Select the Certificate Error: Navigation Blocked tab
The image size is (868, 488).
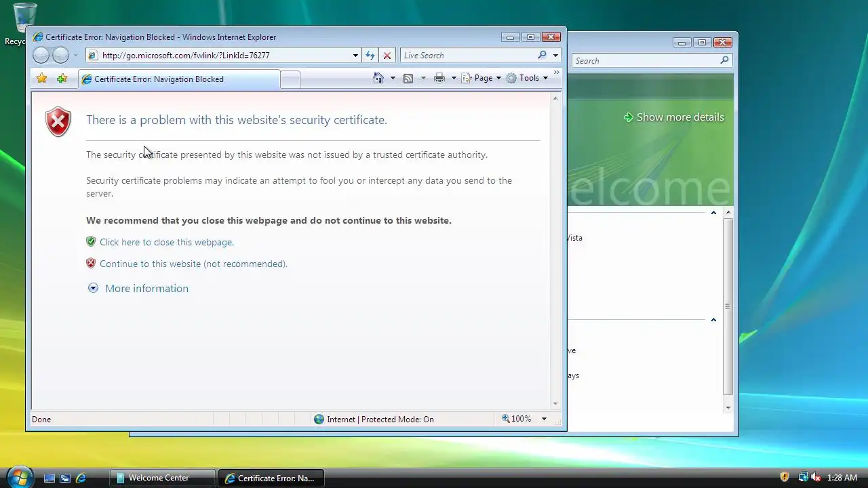[178, 79]
